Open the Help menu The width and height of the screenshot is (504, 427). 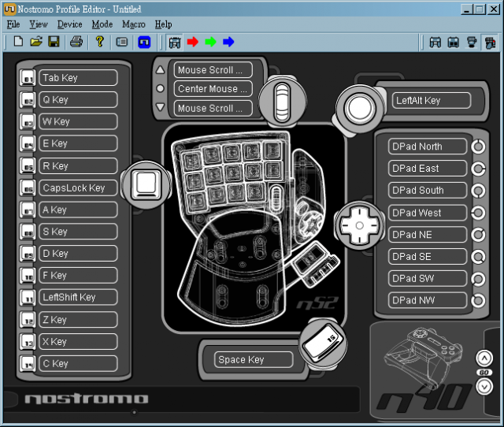point(163,24)
